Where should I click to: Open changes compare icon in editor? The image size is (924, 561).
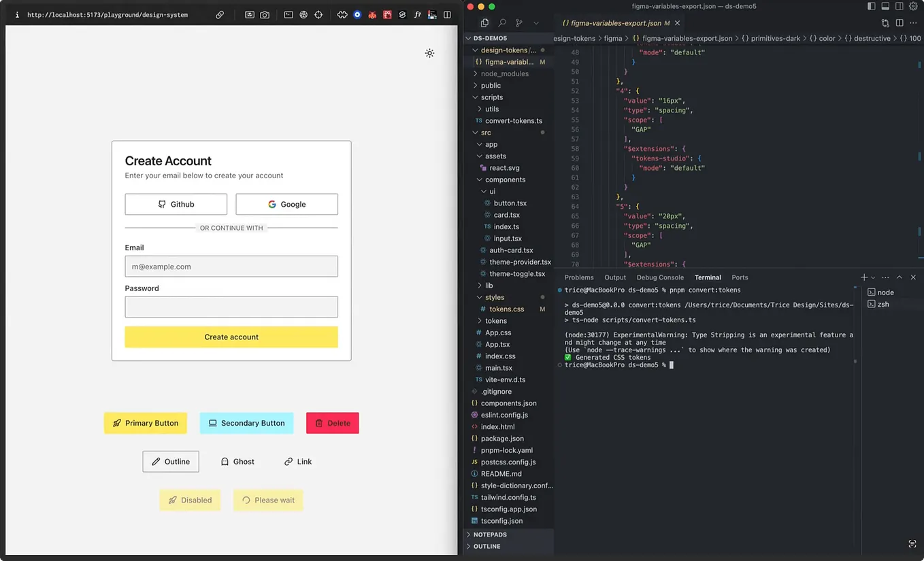coord(885,23)
